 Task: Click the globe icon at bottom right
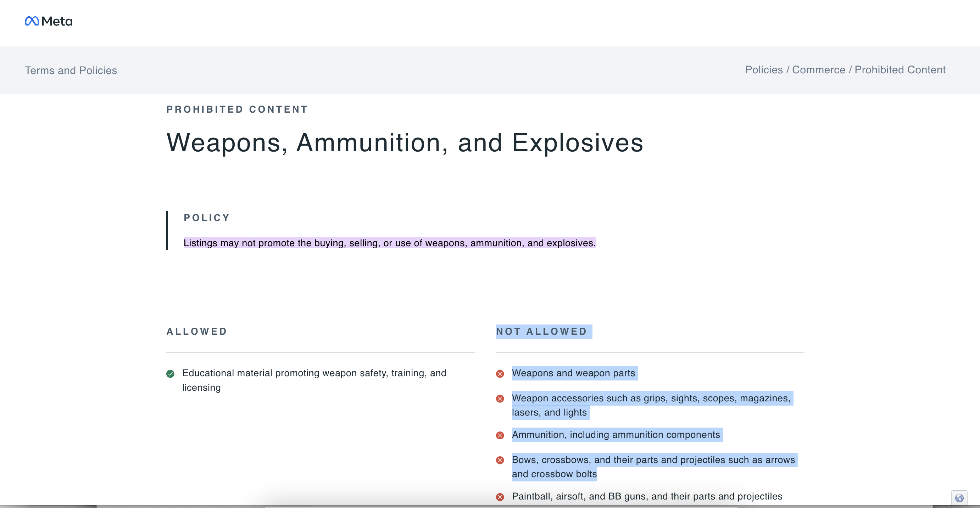[x=959, y=498]
